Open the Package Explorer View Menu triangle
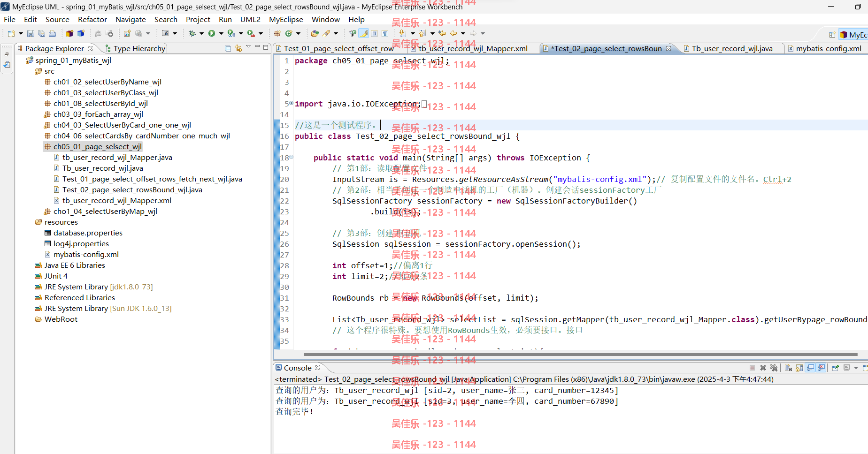Screen dimensions: 868x454 [x=248, y=46]
